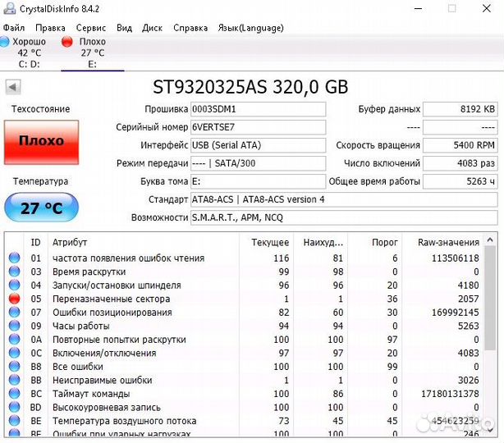Click the Возможности field S.M.A.R.T., APM, NCQ
Image resolution: width=504 pixels, height=443 pixels.
344,217
